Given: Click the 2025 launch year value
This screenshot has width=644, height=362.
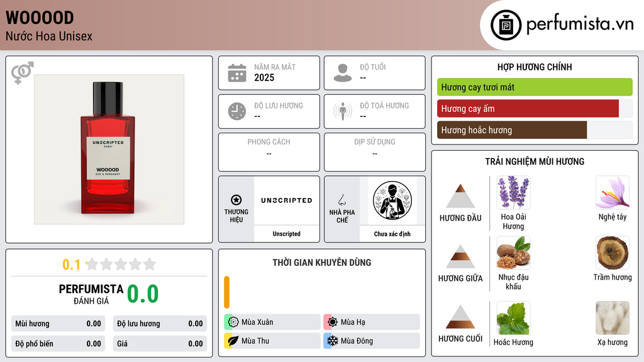Looking at the screenshot, I should pyautogui.click(x=264, y=77).
